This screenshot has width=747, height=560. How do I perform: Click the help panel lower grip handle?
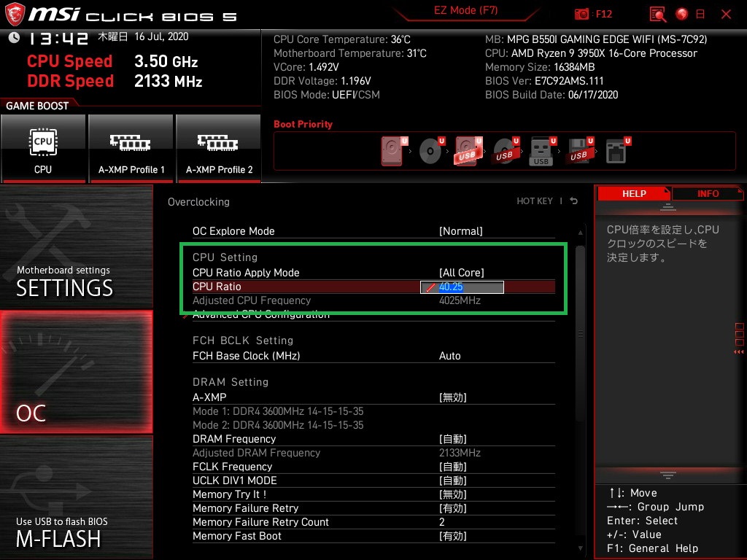tap(668, 475)
